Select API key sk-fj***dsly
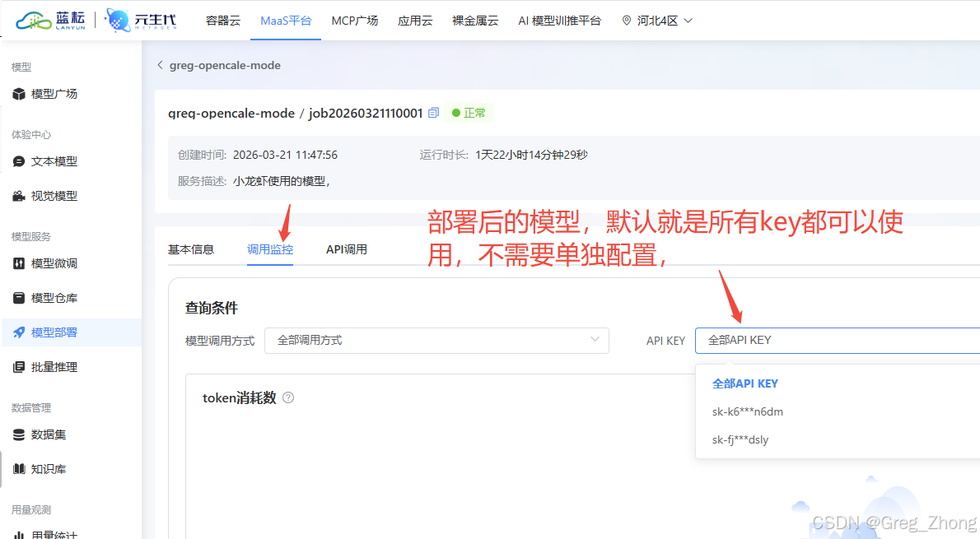 tap(740, 439)
